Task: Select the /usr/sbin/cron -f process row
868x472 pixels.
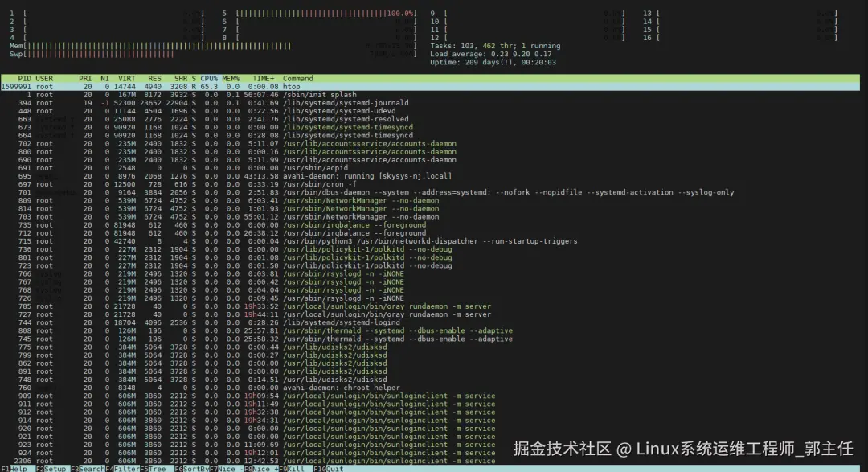Action: point(430,184)
